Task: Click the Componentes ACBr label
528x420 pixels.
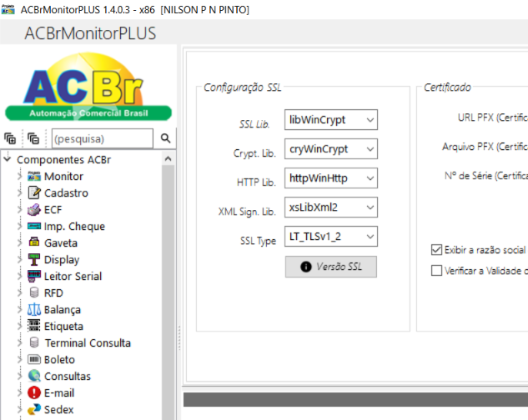Action: pyautogui.click(x=63, y=159)
